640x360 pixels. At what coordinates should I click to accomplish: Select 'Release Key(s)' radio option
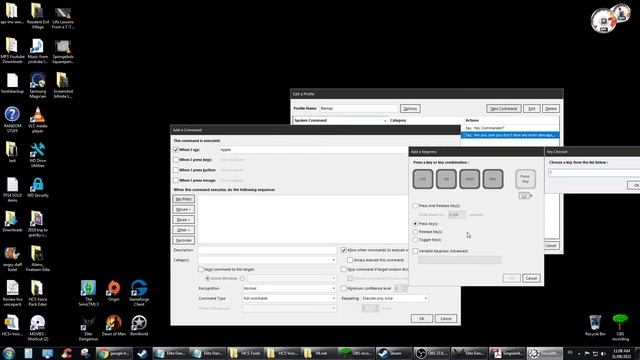click(415, 231)
